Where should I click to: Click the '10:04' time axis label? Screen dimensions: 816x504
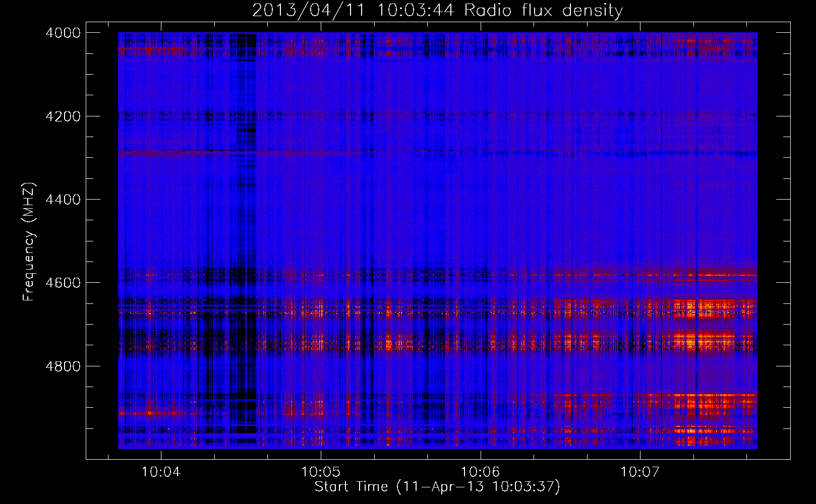pyautogui.click(x=161, y=472)
